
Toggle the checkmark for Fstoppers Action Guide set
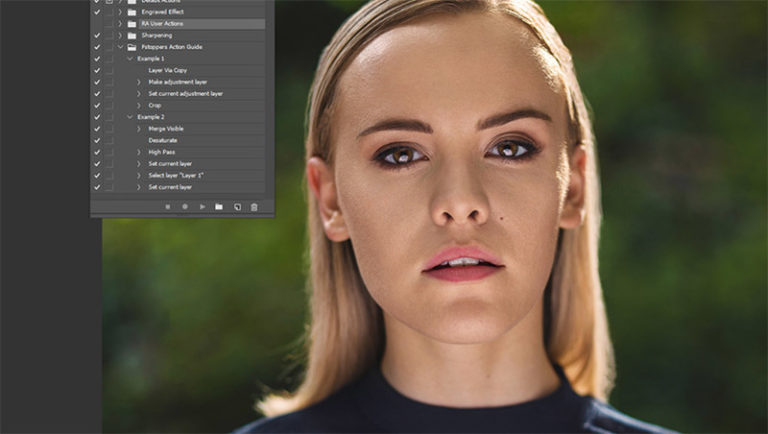[97, 47]
